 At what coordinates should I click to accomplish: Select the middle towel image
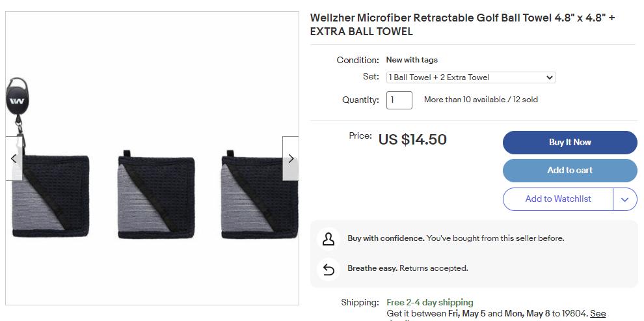(156, 195)
